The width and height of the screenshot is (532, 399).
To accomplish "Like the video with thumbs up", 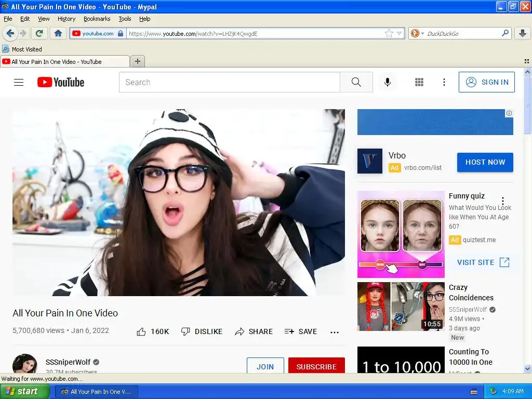I will click(x=153, y=331).
